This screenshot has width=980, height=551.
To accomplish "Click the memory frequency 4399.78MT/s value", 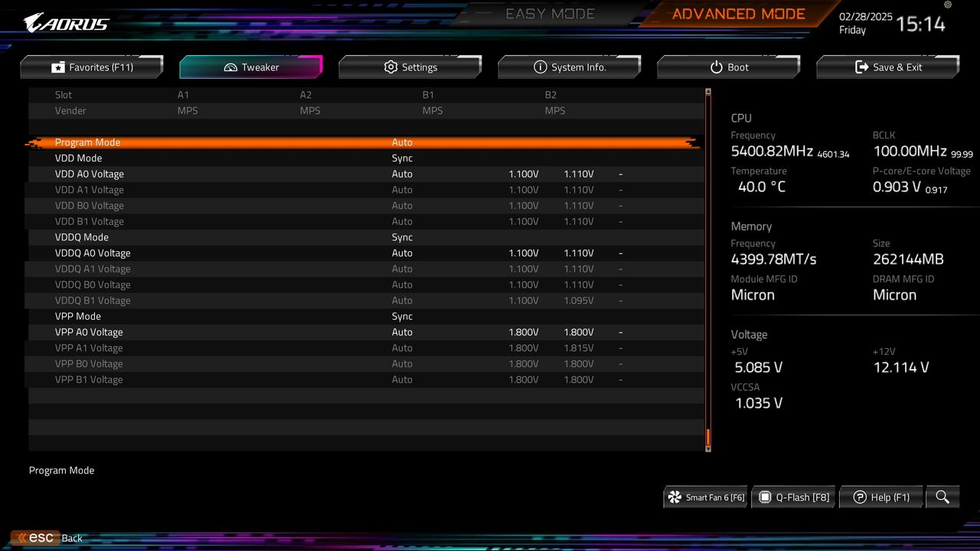I will 774,259.
